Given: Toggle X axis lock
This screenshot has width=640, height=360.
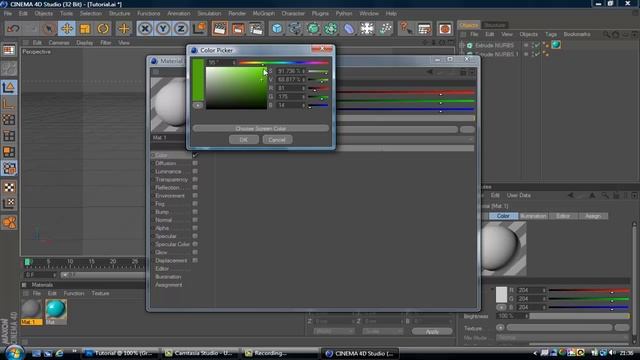Looking at the screenshot, I should click(145, 29).
